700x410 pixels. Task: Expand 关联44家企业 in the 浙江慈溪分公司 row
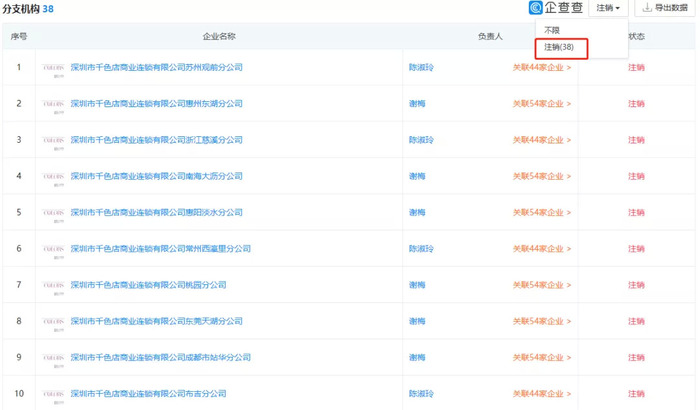542,140
